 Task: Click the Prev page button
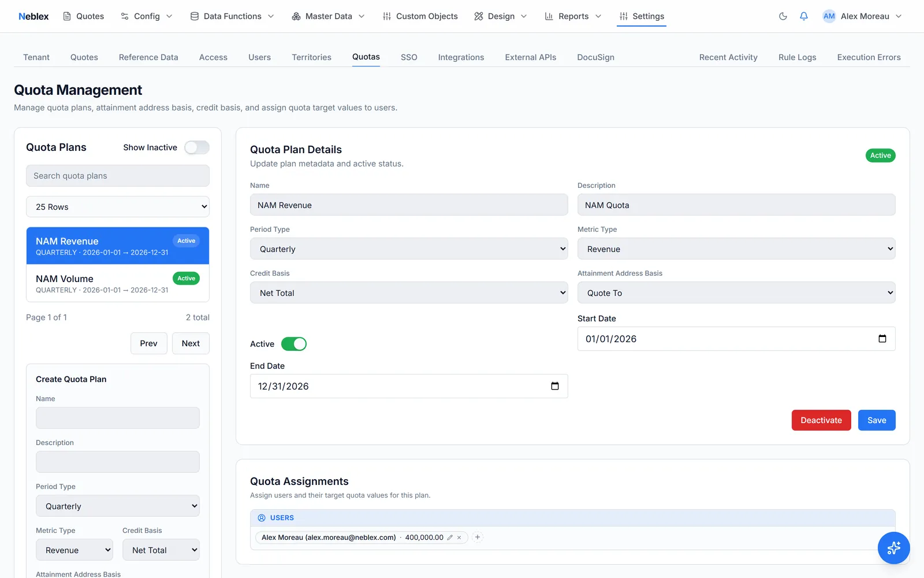[148, 343]
